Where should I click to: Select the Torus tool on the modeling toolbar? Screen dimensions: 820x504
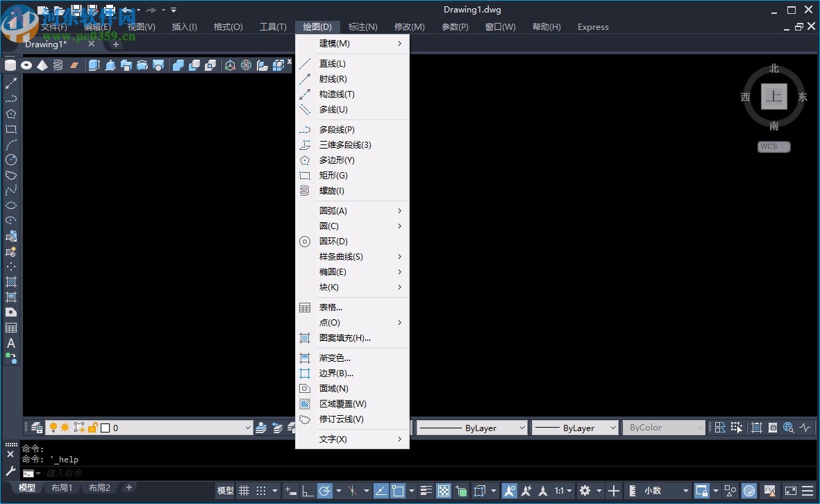(x=26, y=65)
